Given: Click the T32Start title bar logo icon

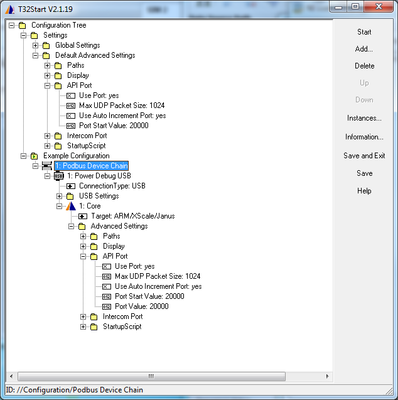Looking at the screenshot, I should pyautogui.click(x=10, y=9).
